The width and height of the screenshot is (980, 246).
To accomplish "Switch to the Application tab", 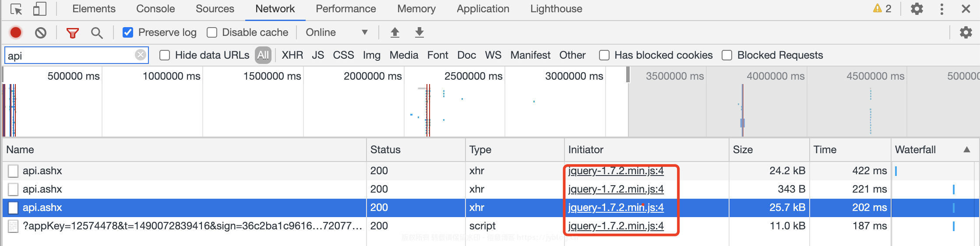I will [483, 9].
